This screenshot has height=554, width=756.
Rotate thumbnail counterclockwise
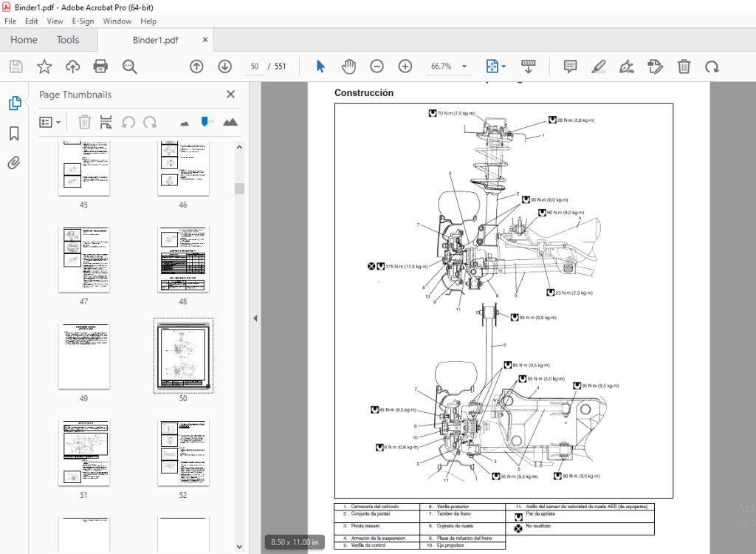(128, 122)
